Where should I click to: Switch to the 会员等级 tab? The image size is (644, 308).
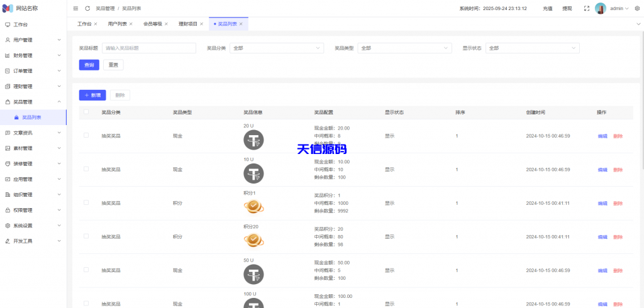(x=152, y=24)
